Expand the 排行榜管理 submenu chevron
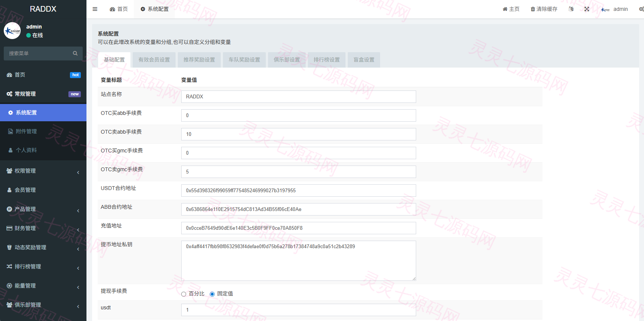The height and width of the screenshot is (321, 644). click(78, 268)
